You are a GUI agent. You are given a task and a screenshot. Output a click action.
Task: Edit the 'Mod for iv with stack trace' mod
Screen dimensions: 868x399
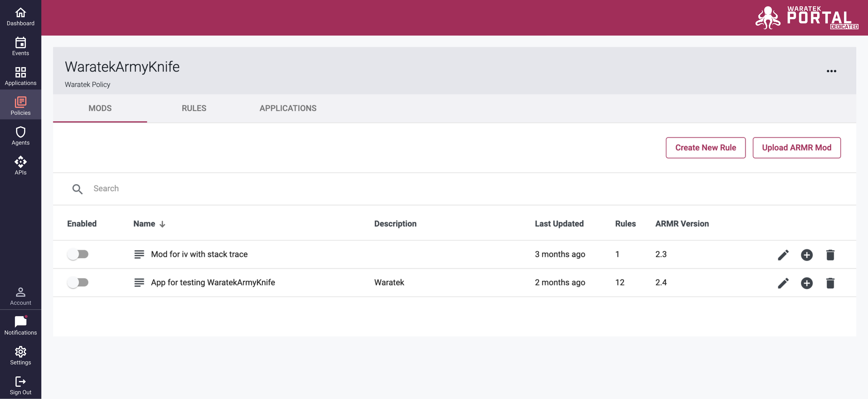[x=783, y=255]
